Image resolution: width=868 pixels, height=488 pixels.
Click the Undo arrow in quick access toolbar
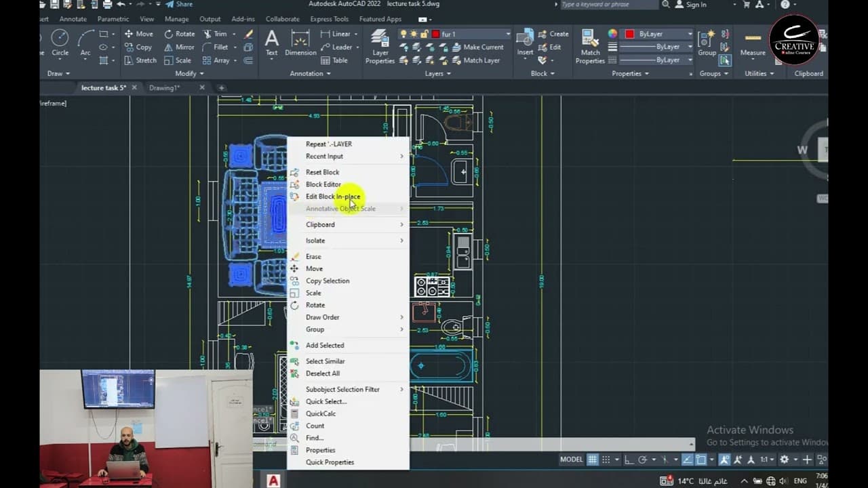click(120, 4)
